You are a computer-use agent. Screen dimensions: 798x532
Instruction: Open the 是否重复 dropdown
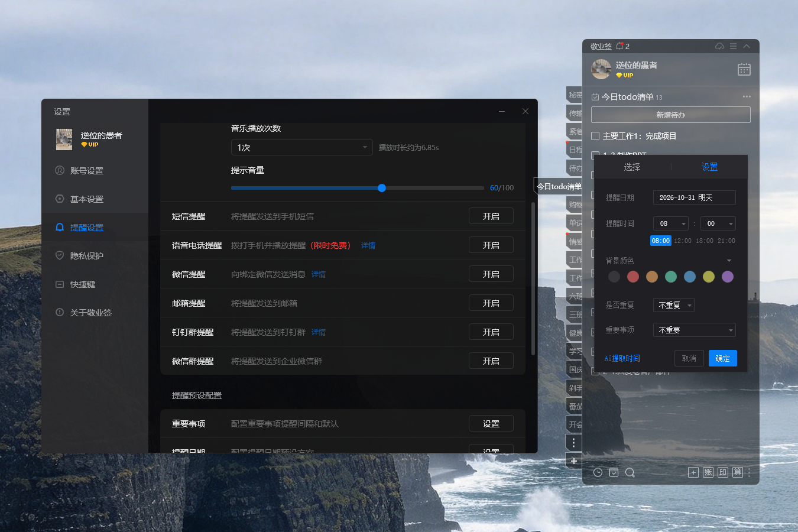(x=674, y=305)
